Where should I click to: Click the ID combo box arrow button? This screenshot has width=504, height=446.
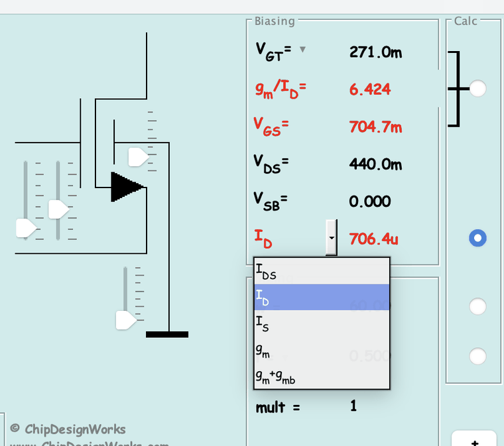[x=332, y=238]
